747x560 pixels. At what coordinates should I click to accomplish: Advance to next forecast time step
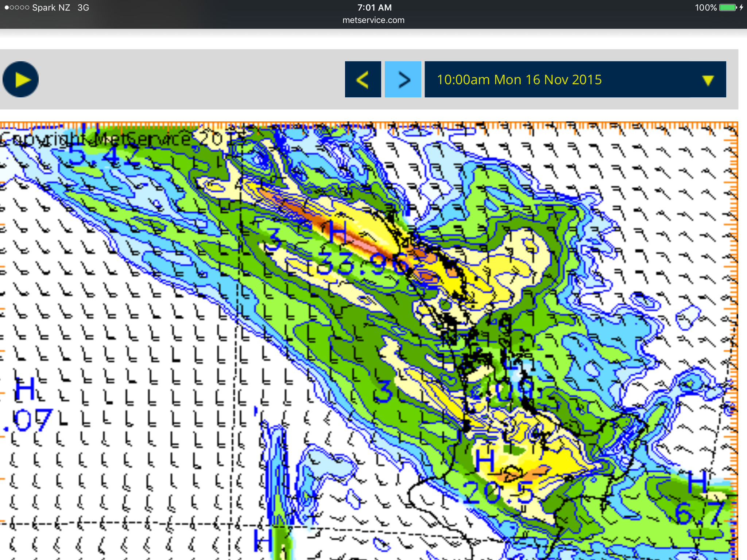pos(403,79)
